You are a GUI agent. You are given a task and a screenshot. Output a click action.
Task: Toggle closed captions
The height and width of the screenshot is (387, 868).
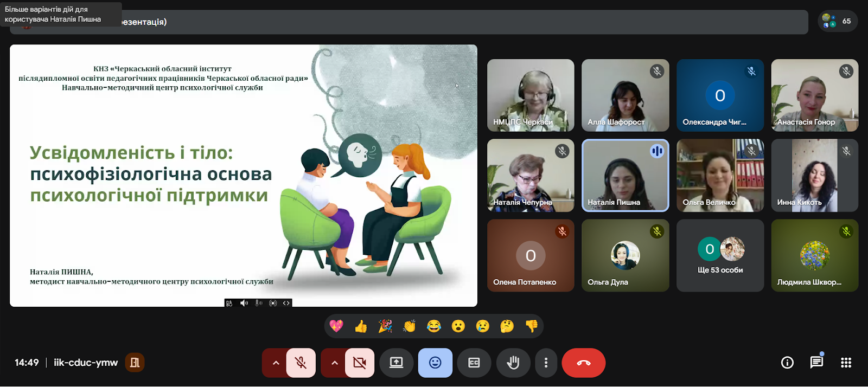tap(474, 363)
